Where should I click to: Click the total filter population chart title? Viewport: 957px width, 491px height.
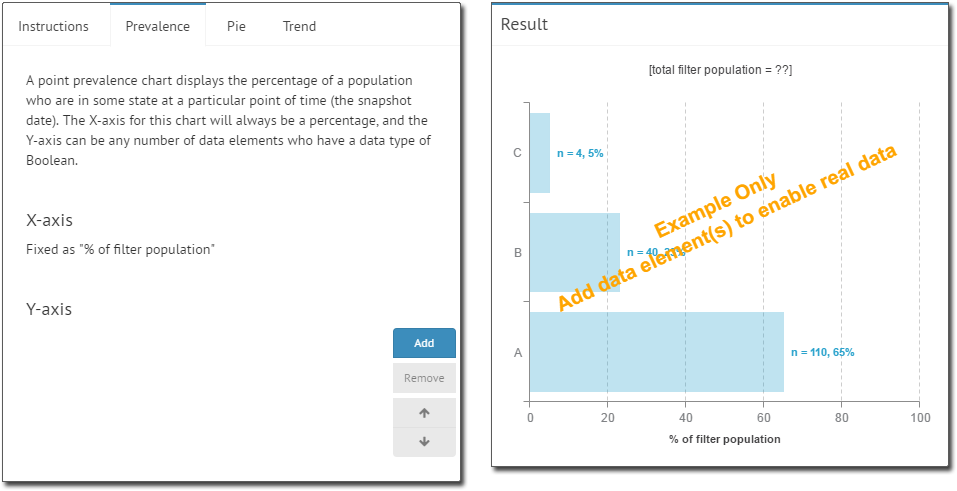(720, 70)
